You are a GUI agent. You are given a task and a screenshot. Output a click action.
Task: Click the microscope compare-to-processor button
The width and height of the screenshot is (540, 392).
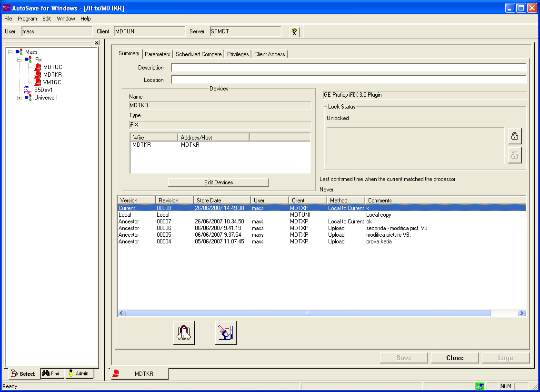point(226,332)
